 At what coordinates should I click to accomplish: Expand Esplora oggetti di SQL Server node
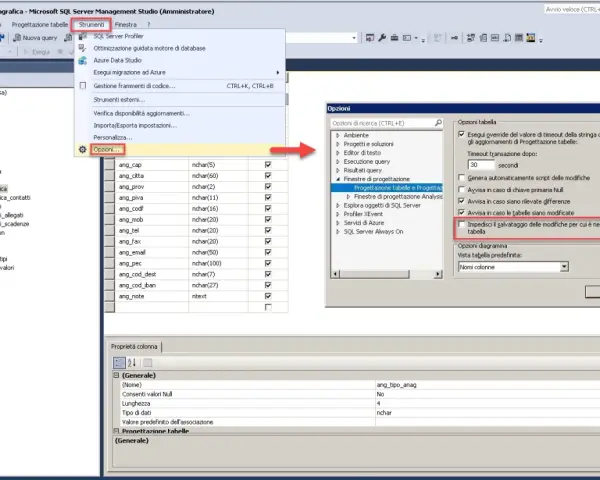tap(338, 206)
